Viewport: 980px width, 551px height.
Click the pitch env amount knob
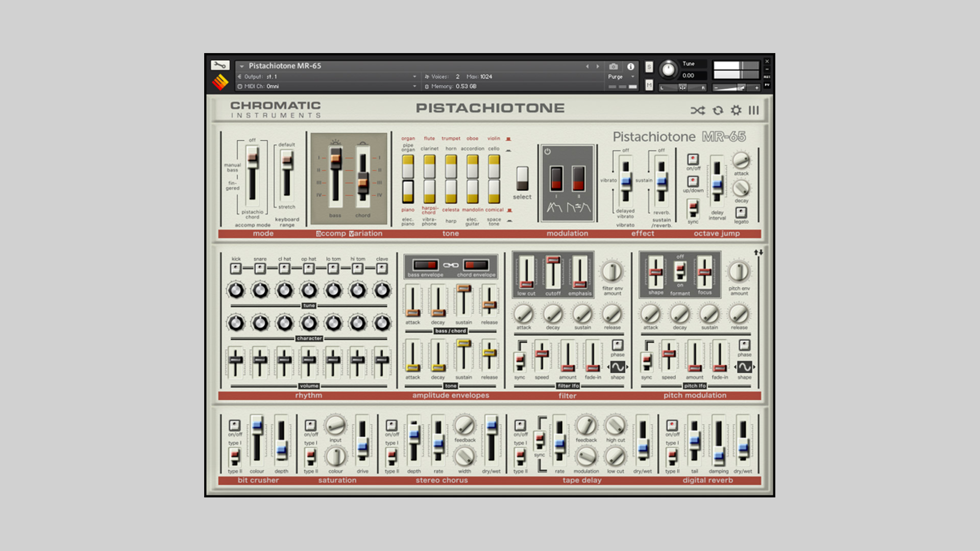click(x=739, y=272)
